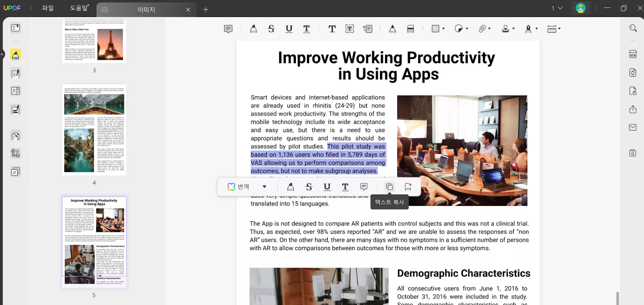Copy selected text using 텍스트 복사 icon
This screenshot has width=644, height=305.
coord(389,187)
